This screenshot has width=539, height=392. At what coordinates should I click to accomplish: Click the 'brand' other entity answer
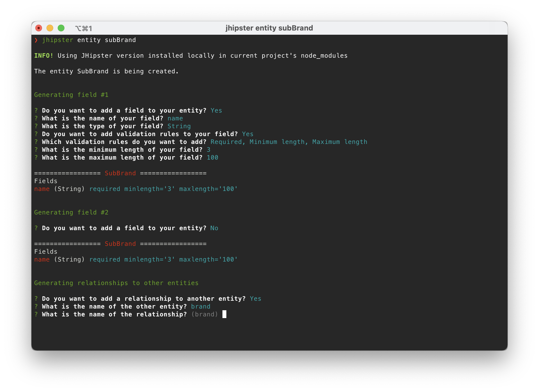coord(201,307)
